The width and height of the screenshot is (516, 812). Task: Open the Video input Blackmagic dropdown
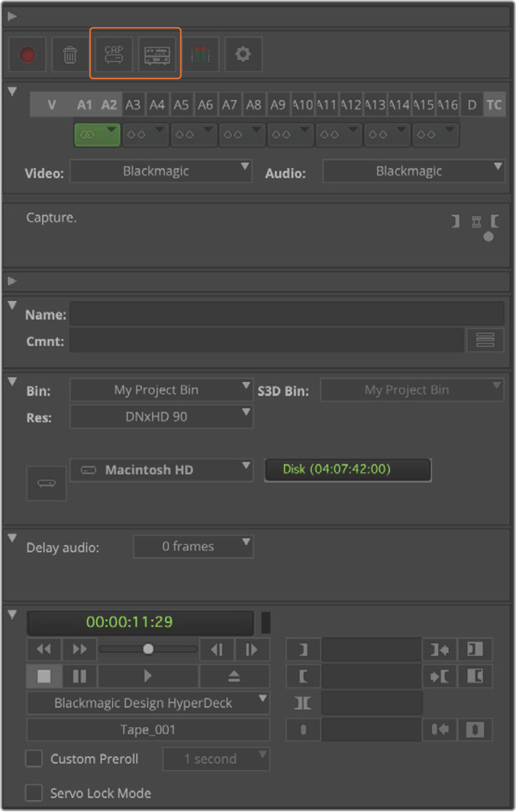pyautogui.click(x=161, y=171)
